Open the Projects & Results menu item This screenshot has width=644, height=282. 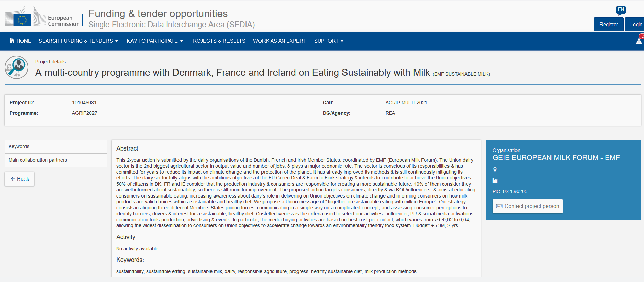(217, 41)
